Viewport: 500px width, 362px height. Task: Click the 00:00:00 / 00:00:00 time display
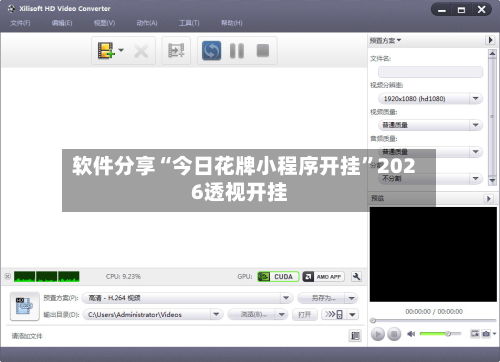(434, 311)
